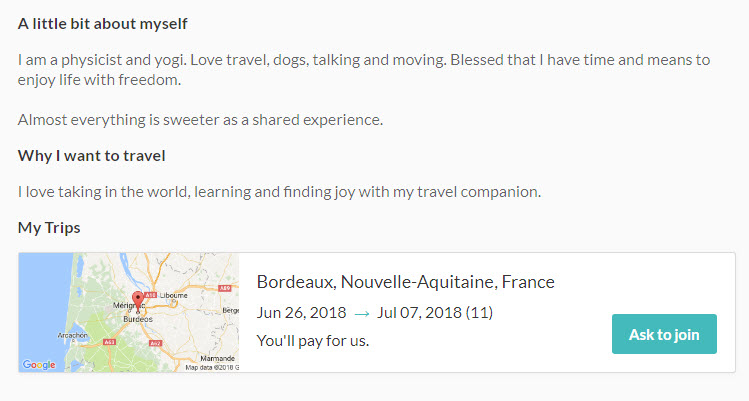
Task: Click the A62 highway marker on map
Action: click(155, 343)
